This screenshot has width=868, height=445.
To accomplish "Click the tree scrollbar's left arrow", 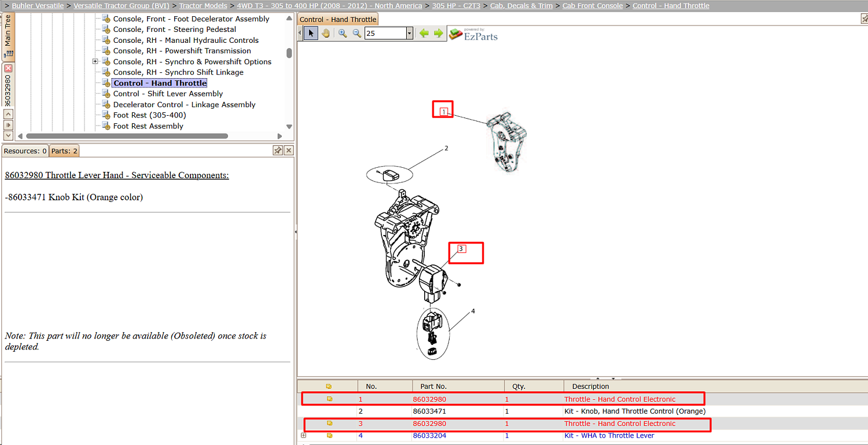I will pyautogui.click(x=20, y=136).
